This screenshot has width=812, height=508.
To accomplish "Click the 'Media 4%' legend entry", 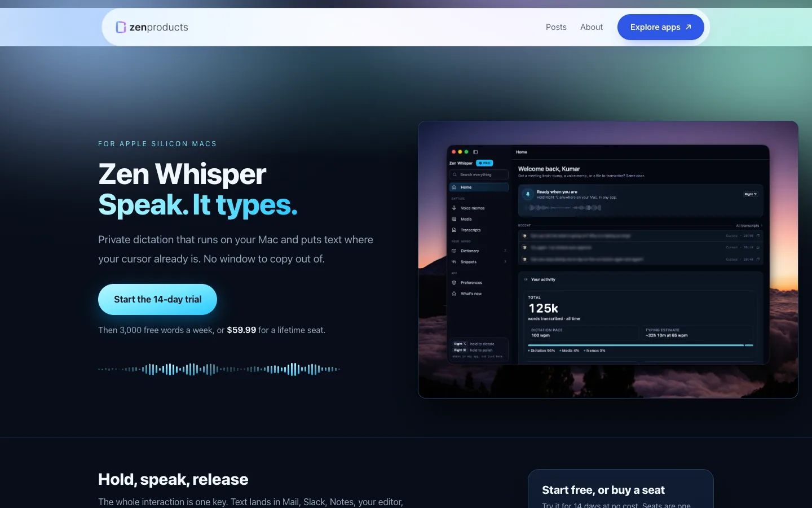I will [570, 351].
